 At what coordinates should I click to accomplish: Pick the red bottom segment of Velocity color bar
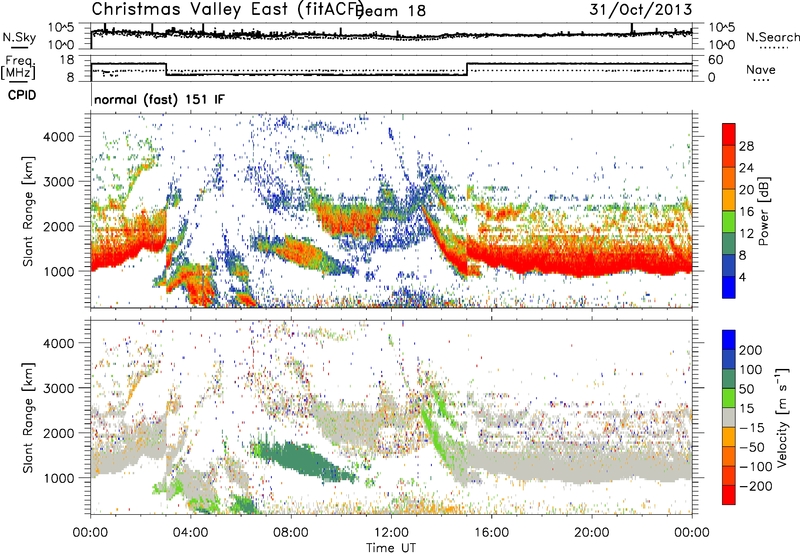tap(729, 495)
